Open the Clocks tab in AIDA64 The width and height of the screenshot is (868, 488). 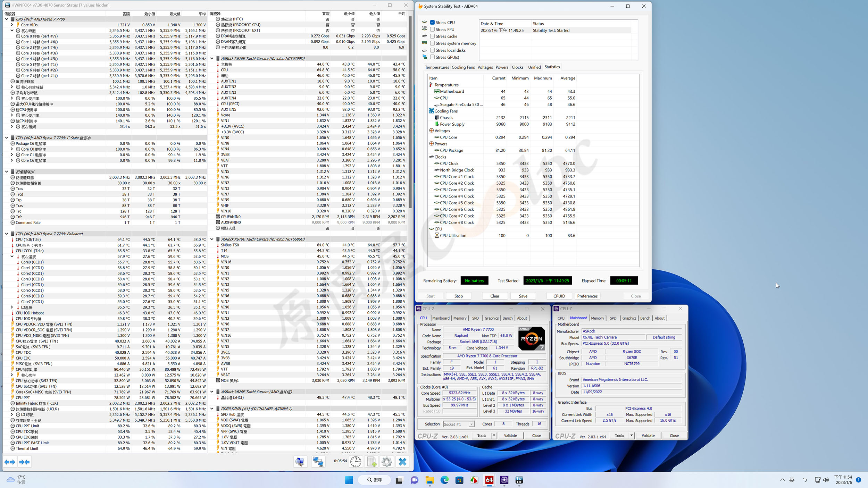pyautogui.click(x=517, y=67)
